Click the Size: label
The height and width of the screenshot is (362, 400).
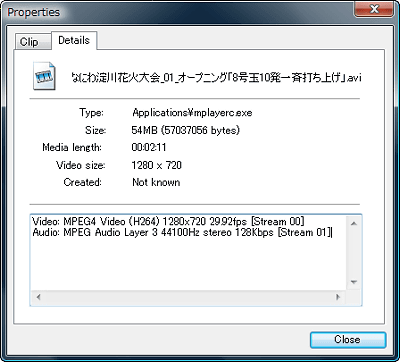(95, 130)
